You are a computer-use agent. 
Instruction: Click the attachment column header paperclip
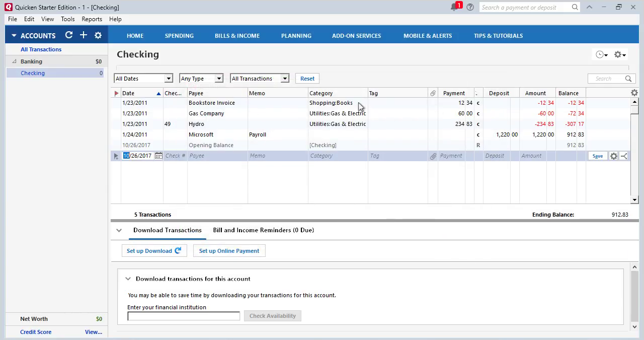433,93
